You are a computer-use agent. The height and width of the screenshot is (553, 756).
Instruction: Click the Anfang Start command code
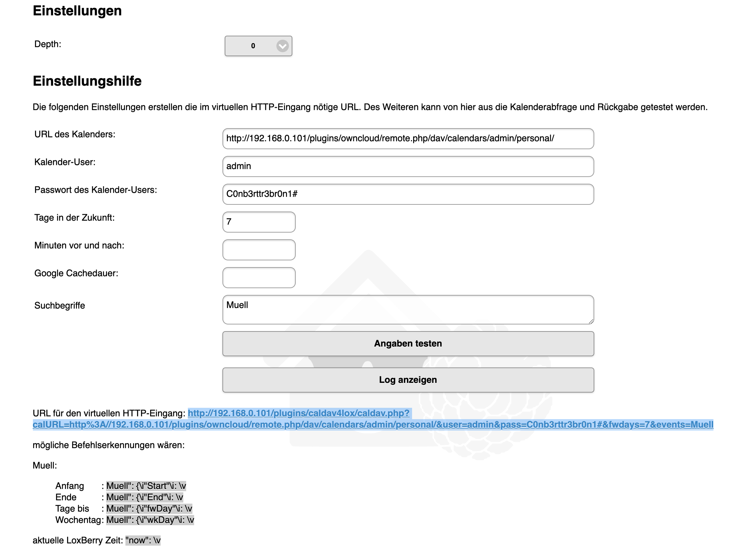point(146,486)
